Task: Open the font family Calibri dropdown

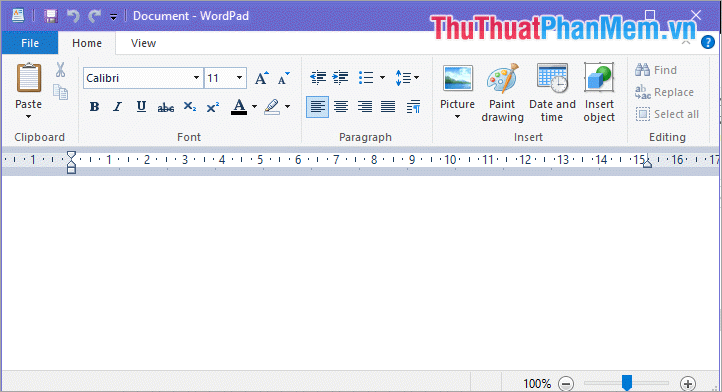Action: (196, 78)
